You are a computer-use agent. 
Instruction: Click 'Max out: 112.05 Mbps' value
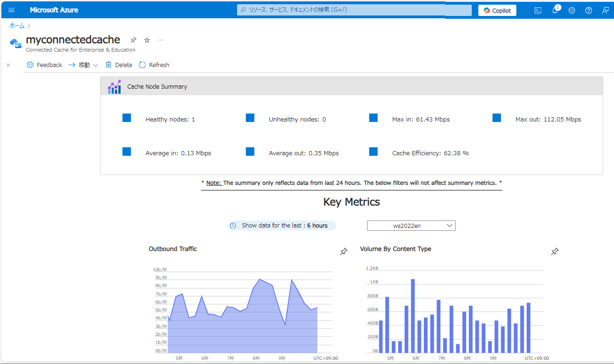point(548,120)
